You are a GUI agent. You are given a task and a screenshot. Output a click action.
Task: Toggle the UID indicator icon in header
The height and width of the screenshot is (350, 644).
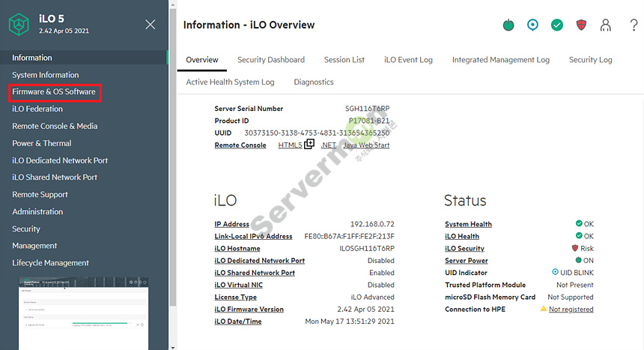pyautogui.click(x=532, y=25)
